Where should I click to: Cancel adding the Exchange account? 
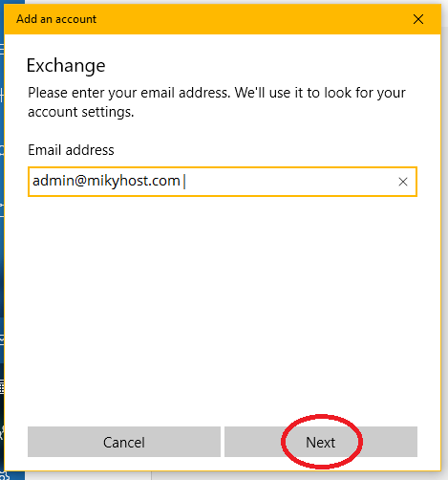tap(124, 442)
